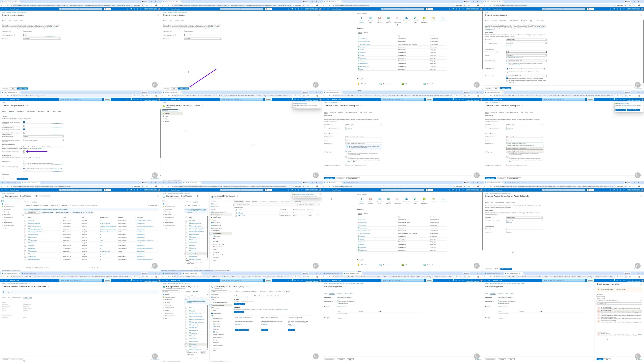Open Outputs on the saucwest3 deployment page
The height and width of the screenshot is (362, 644).
click(167, 119)
